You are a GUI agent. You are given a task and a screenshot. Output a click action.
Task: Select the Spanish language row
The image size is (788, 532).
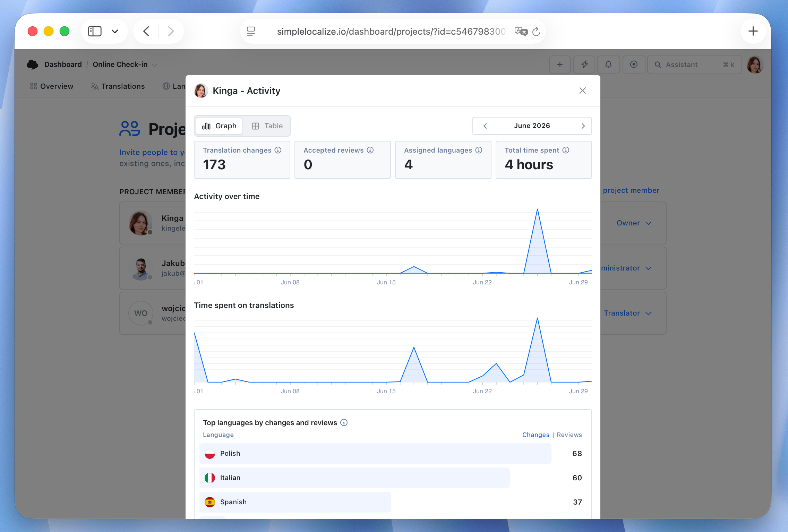(x=393, y=502)
